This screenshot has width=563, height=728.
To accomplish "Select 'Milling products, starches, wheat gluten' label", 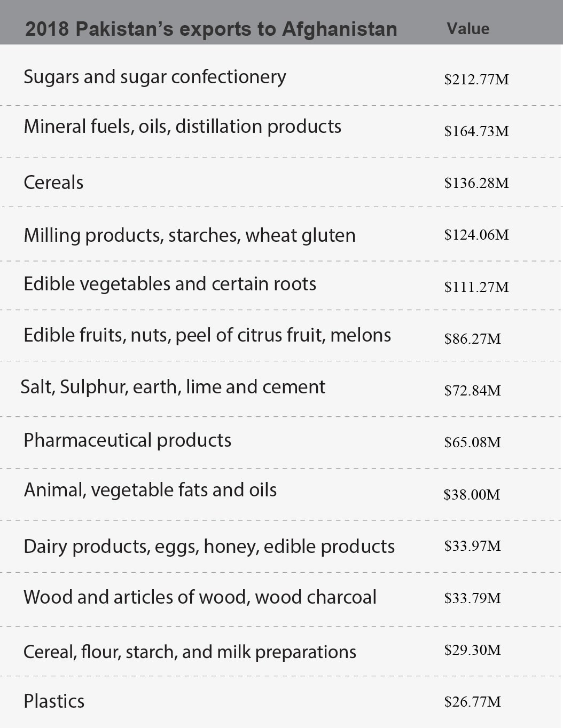I will (190, 235).
